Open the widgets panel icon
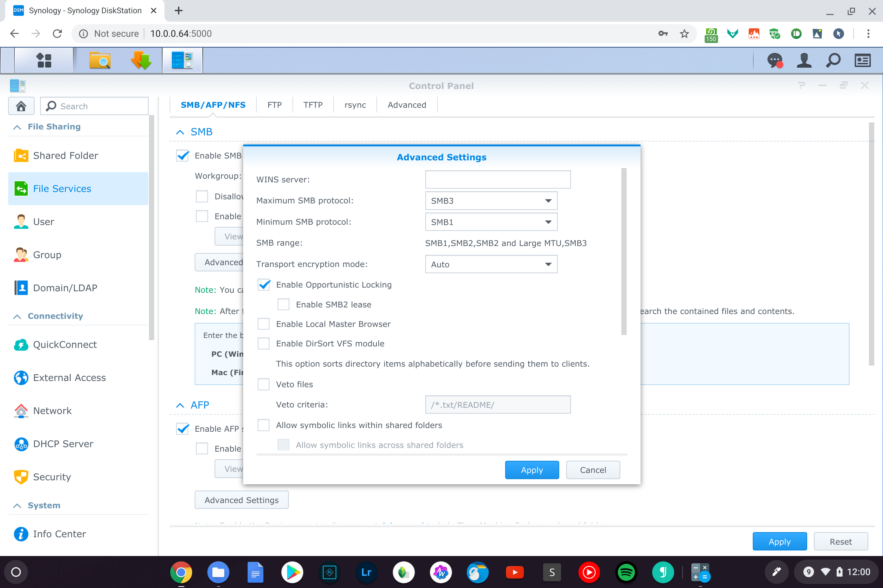This screenshot has height=588, width=883. (x=862, y=60)
